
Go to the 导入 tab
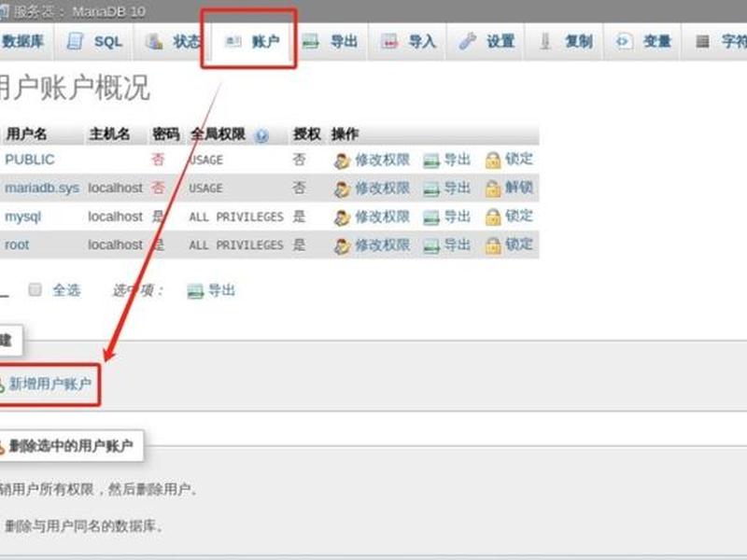408,42
